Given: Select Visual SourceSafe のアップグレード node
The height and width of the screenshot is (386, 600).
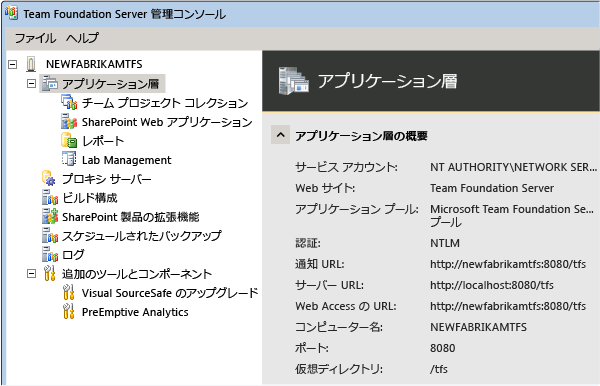Looking at the screenshot, I should tap(170, 293).
